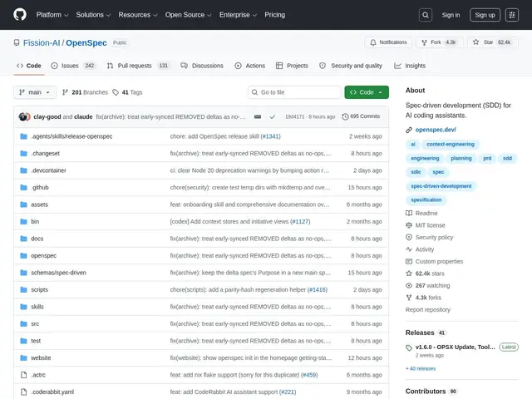Click the tag icon beside v1.6.0 release
532x399 pixels.
coord(409,347)
